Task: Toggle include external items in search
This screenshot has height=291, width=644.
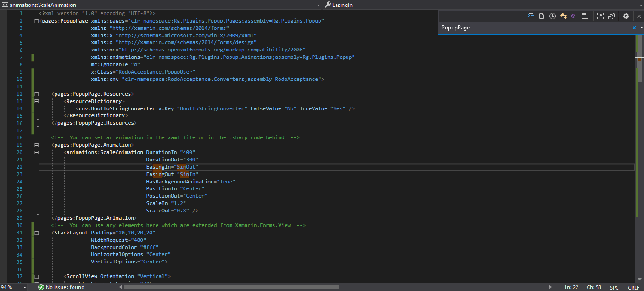Action: pyautogui.click(x=611, y=16)
